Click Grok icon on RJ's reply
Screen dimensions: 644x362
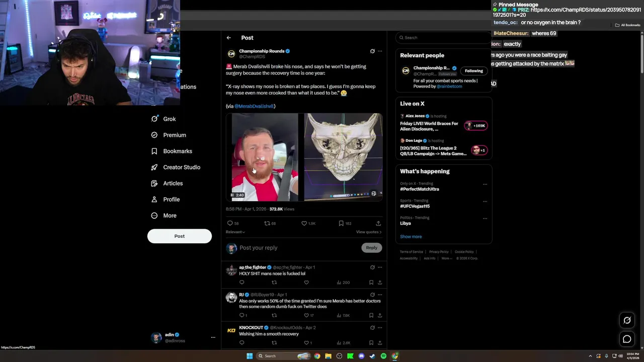point(372,295)
